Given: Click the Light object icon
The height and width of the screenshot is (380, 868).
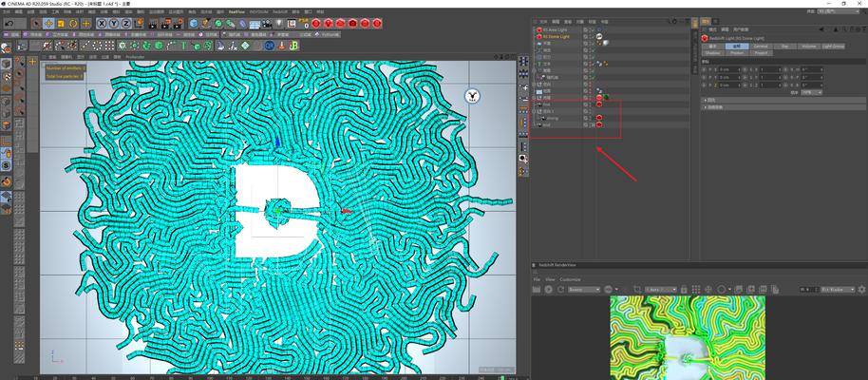Looking at the screenshot, I should pos(279,23).
